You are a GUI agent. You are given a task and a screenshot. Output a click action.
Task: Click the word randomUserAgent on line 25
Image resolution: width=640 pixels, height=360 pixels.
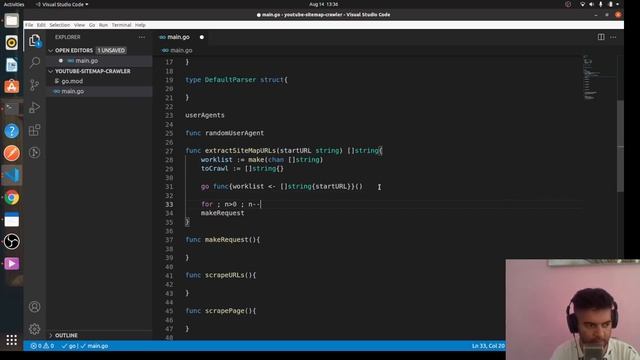pyautogui.click(x=234, y=133)
